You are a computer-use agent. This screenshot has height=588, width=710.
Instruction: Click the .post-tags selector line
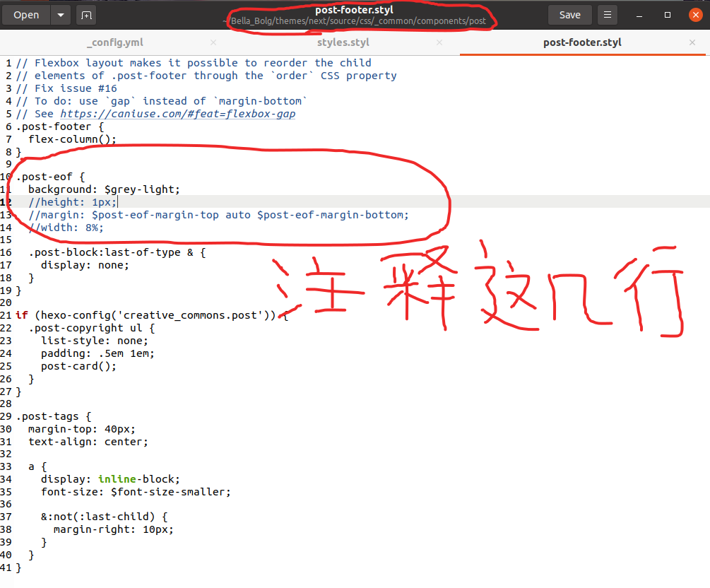tap(54, 416)
